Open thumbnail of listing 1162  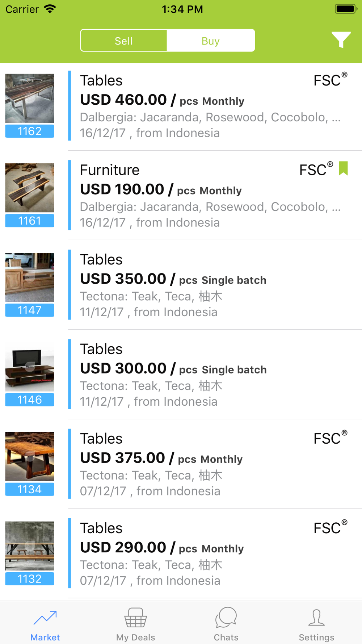[x=30, y=98]
